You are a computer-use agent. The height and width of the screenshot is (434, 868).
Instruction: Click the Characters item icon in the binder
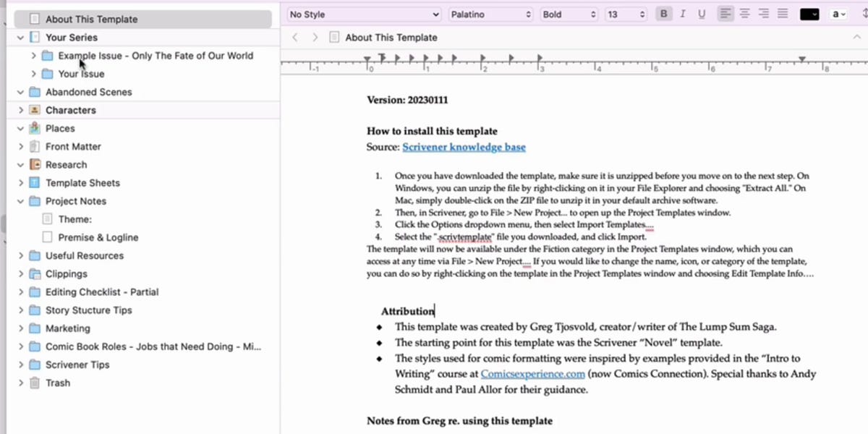coord(36,110)
